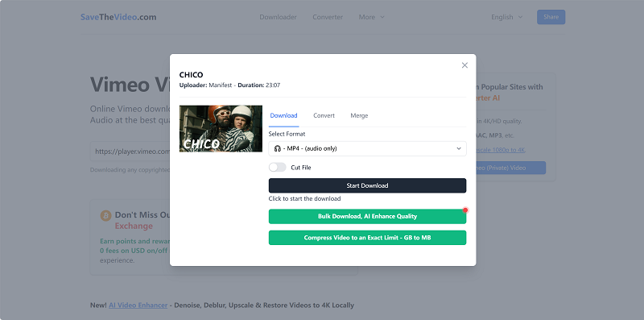
Task: Click the CHICO title text
Action: click(191, 75)
